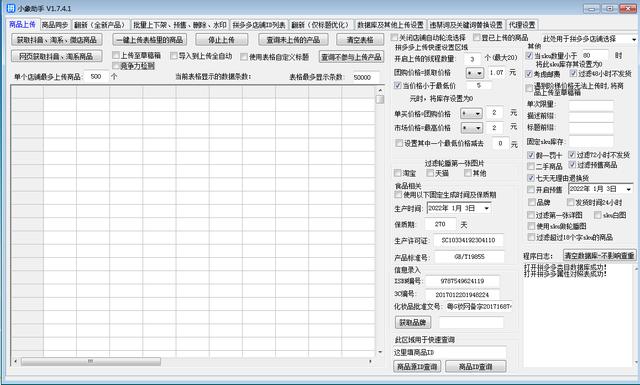Open the 批量上下架、预售、删除、水印 tab
Image resolution: width=640 pixels, height=385 pixels.
(x=180, y=25)
